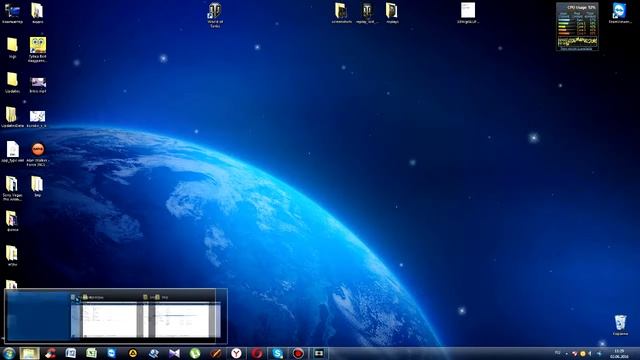The height and width of the screenshot is (360, 640).
Task: Select the intro.mp4 video file icon
Action: click(x=38, y=84)
